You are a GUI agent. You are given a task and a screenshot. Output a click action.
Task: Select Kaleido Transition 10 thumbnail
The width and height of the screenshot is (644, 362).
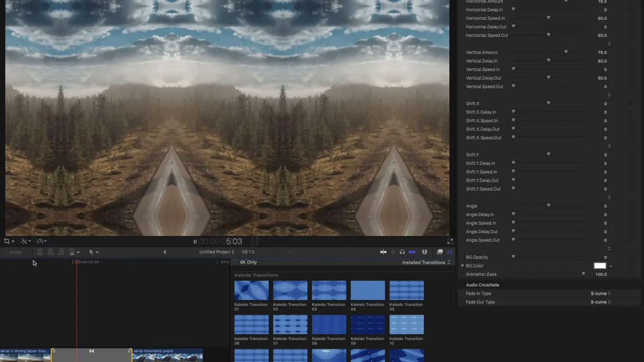tap(407, 324)
